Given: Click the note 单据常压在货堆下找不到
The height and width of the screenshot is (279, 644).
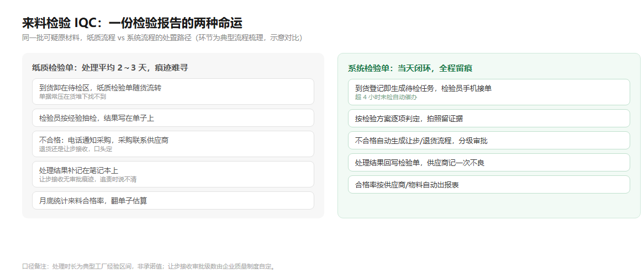Looking at the screenshot, I should pos(72,96).
